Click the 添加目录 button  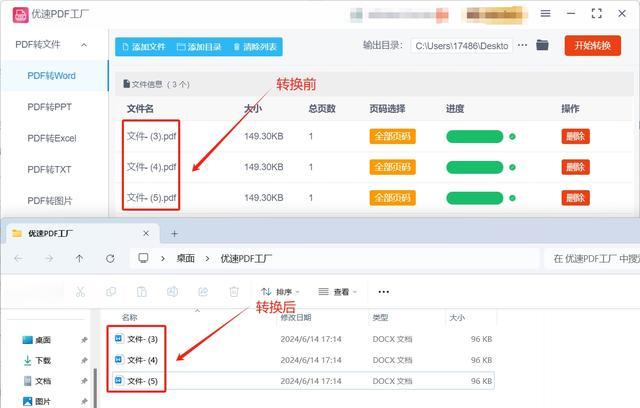point(199,47)
